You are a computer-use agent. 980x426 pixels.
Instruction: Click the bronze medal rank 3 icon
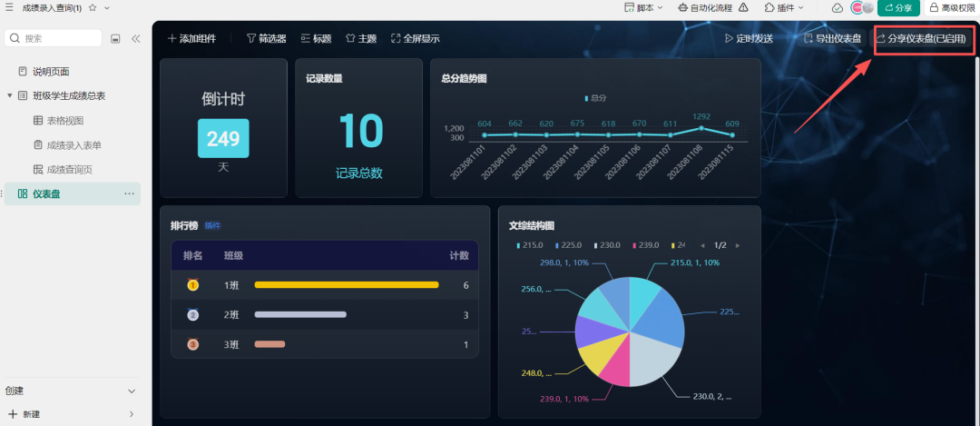[192, 344]
